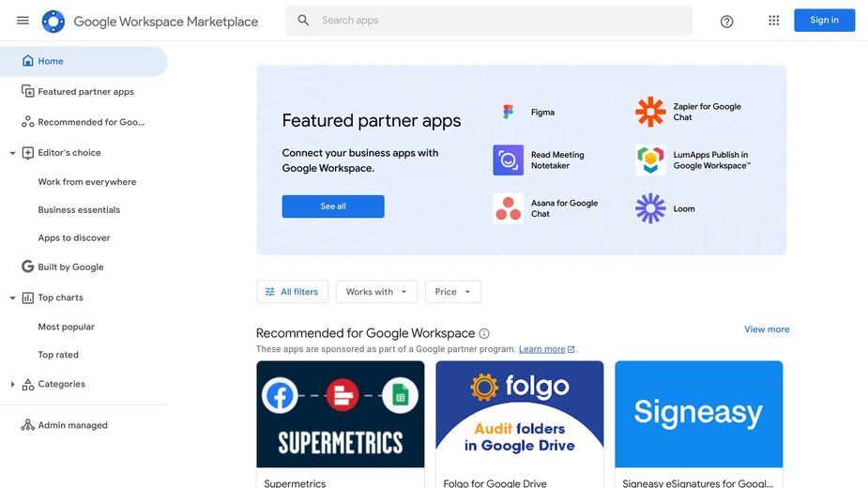Select the Read Meeting Notetaker icon
This screenshot has width=868, height=488.
(x=508, y=160)
